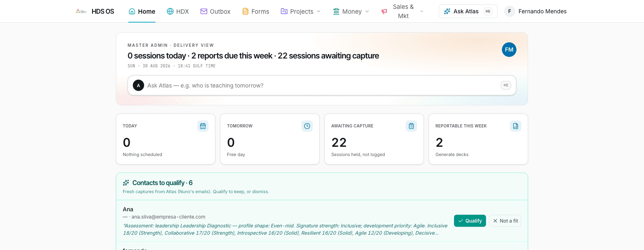Image resolution: width=644 pixels, height=250 pixels.
Task: Click the 'Sun · 30 Aug 2026' date line
Action: 171,66
